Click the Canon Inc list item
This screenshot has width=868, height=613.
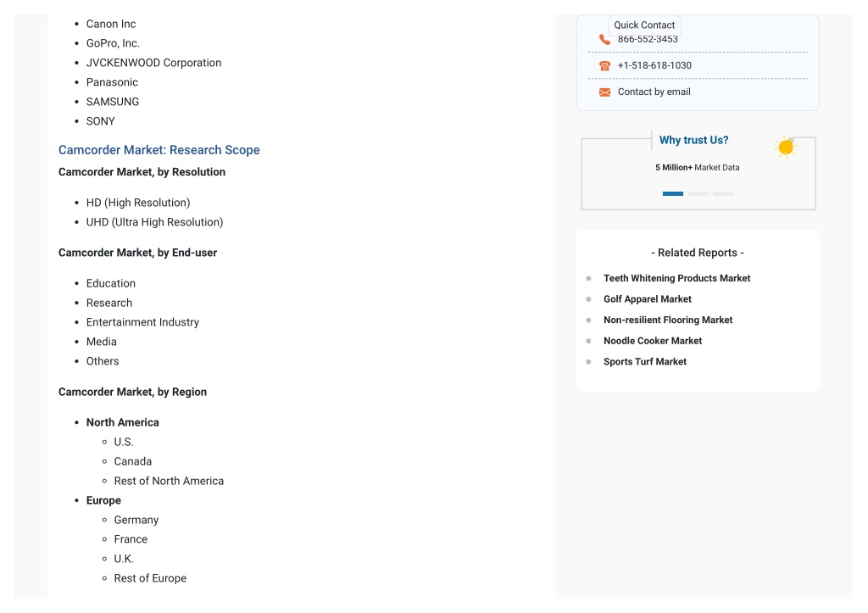pos(111,24)
